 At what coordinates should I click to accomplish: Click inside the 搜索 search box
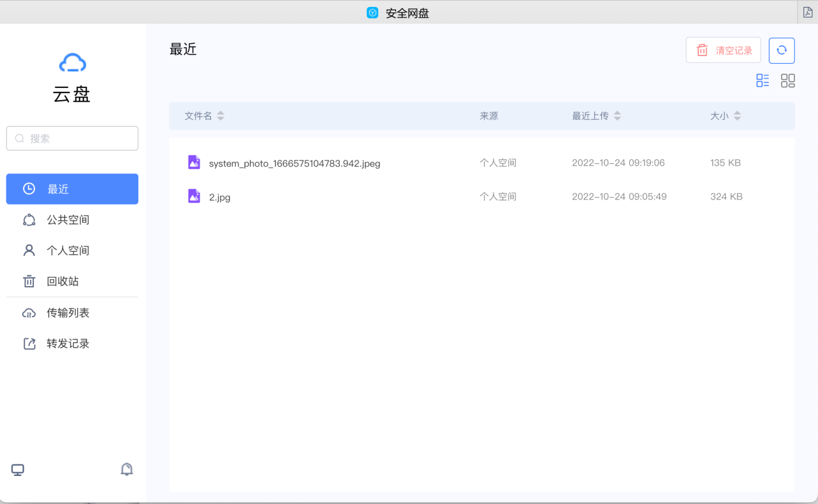point(72,138)
